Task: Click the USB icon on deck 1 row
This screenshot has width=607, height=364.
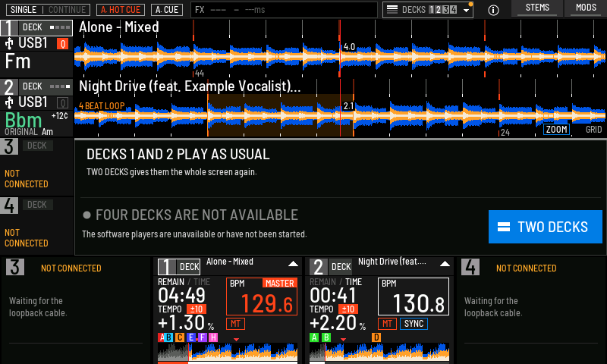Action: [9, 43]
